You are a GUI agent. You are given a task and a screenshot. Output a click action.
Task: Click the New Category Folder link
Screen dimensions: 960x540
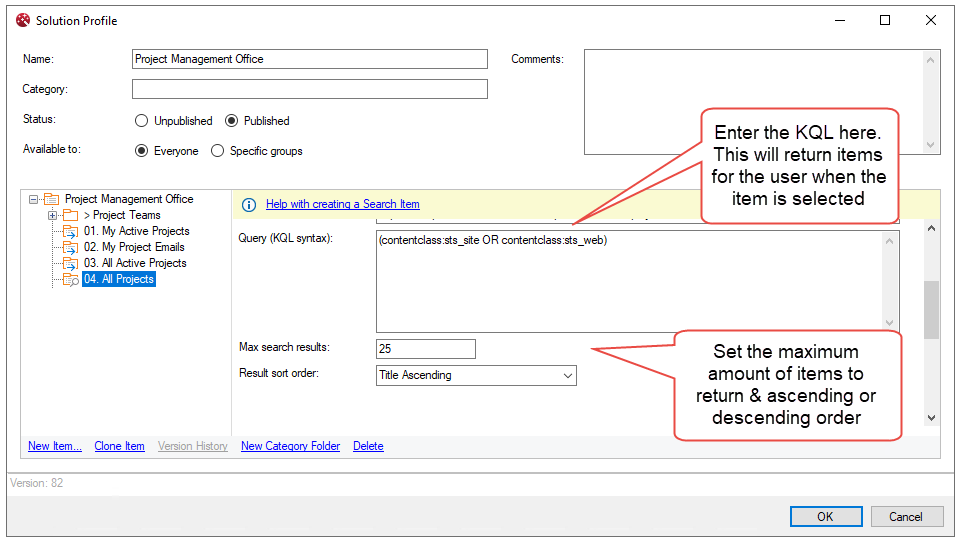pyautogui.click(x=290, y=446)
